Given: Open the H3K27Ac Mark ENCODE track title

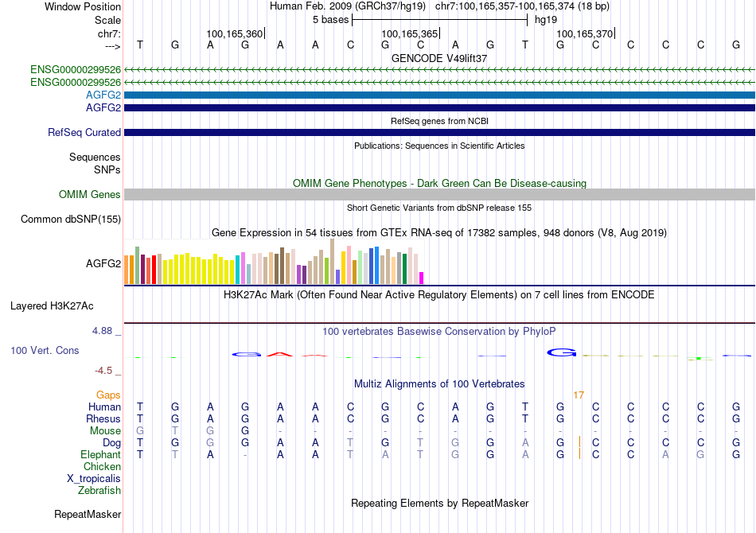Looking at the screenshot, I should tap(439, 295).
